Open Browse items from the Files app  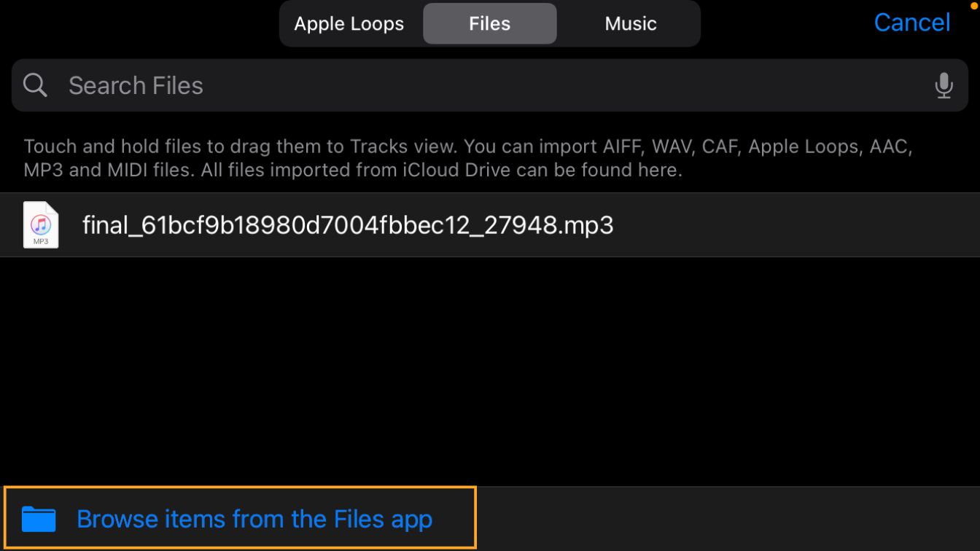pos(254,519)
